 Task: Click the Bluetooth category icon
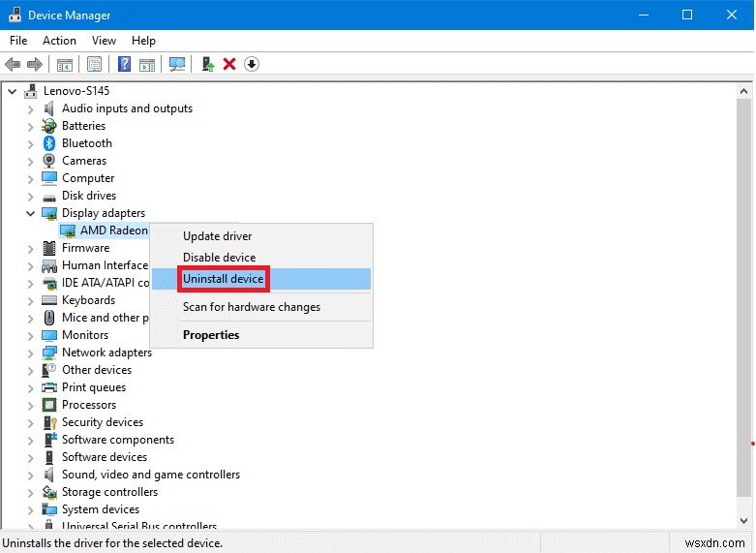[x=49, y=143]
